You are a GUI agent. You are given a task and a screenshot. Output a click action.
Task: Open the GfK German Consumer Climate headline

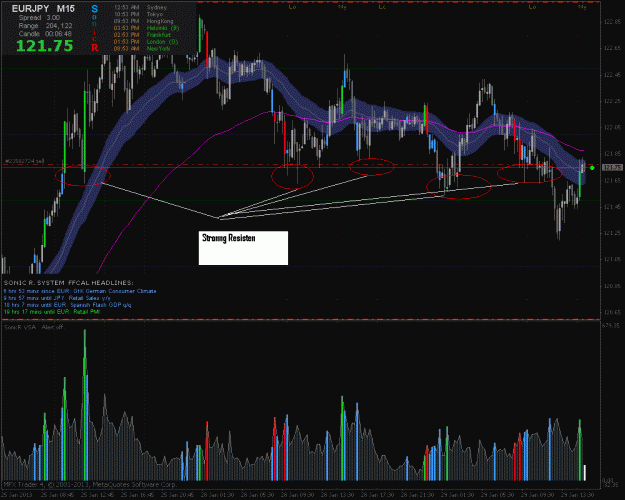tap(80, 291)
